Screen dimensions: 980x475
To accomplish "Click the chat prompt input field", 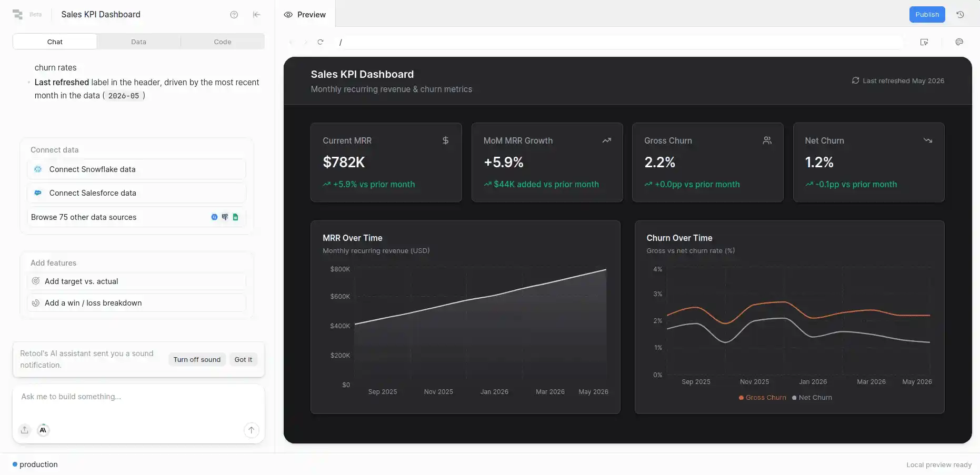I will 138,403.
